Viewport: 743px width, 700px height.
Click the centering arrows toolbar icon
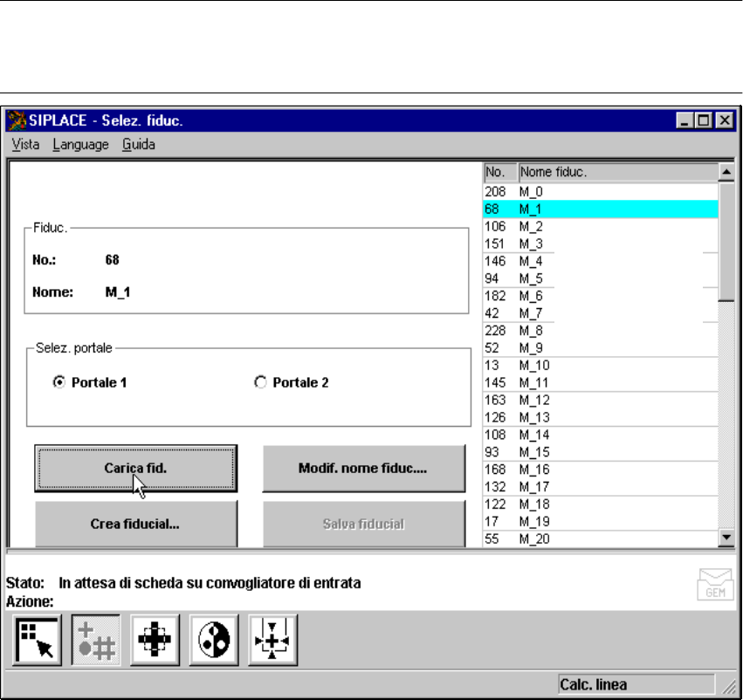coord(273,640)
